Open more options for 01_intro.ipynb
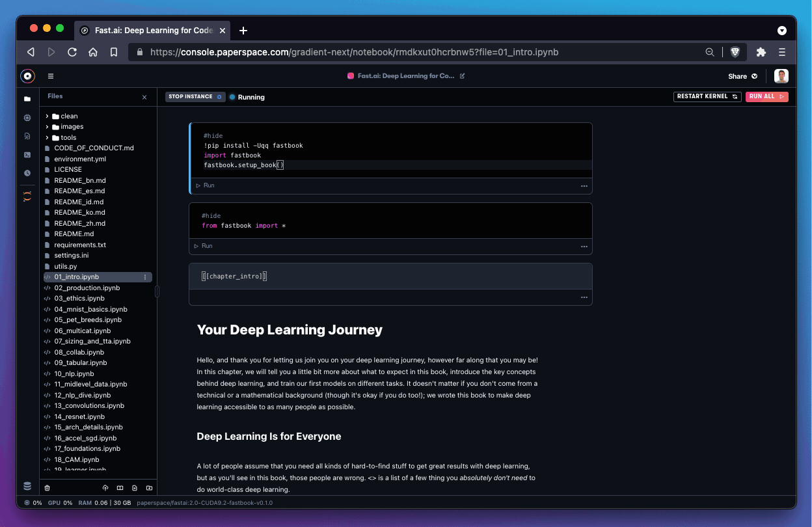Image resolution: width=812 pixels, height=527 pixels. tap(145, 277)
